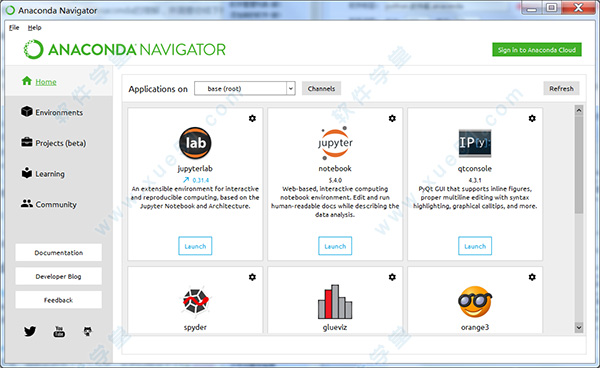Image resolution: width=600 pixels, height=368 pixels.
Task: Click the 'glueviz' app name
Action: point(335,327)
